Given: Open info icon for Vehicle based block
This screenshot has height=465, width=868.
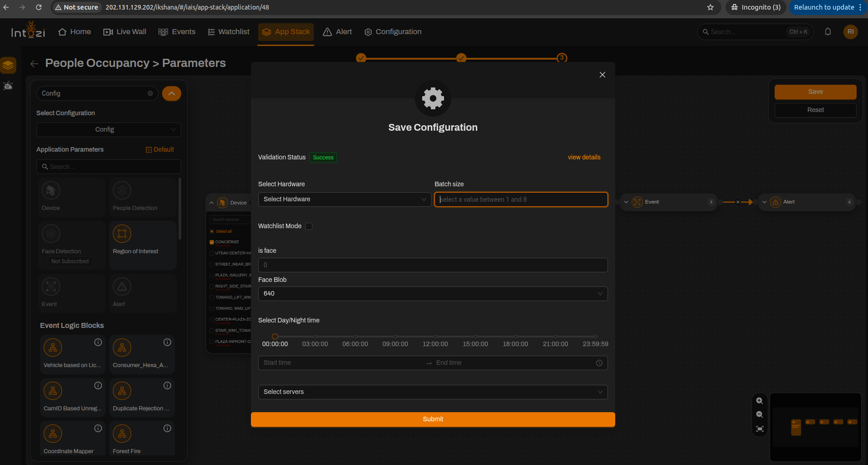Looking at the screenshot, I should point(98,342).
